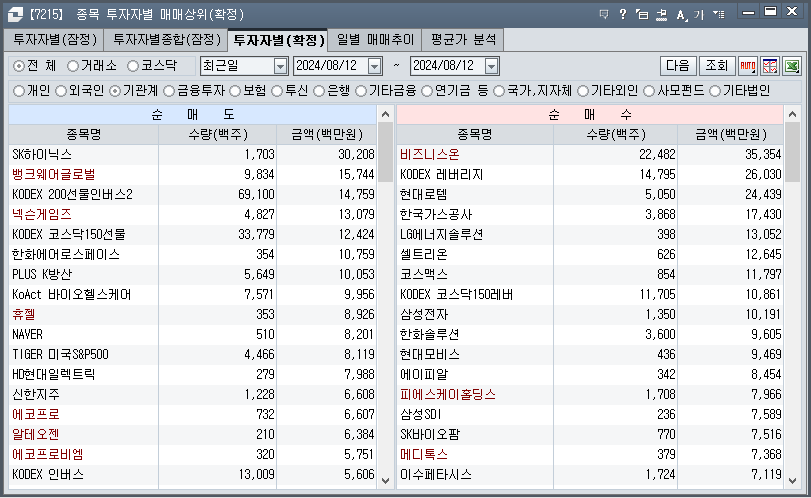Image resolution: width=811 pixels, height=498 pixels.
Task: Select the 금융투자 radio button
Action: 169,91
